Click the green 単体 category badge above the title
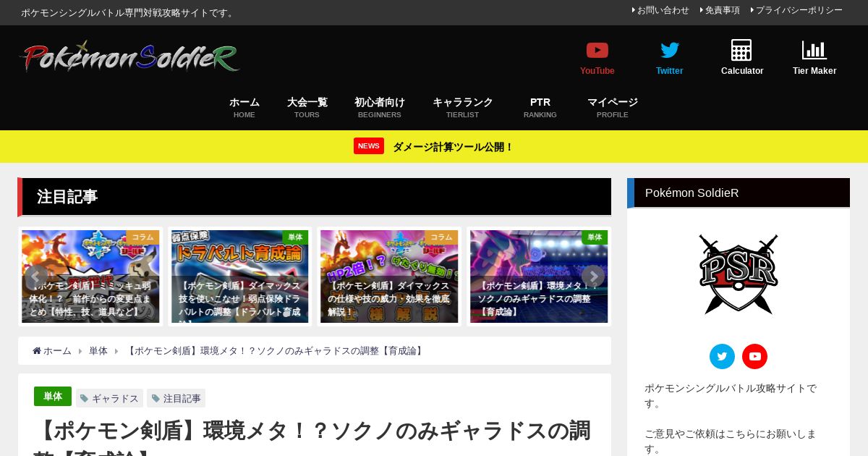Viewport: 868px width, 456px height. tap(53, 396)
